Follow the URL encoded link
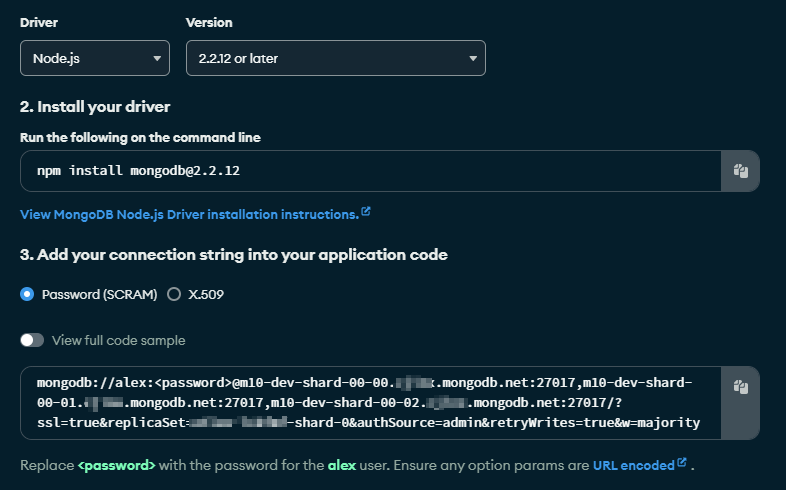The width and height of the screenshot is (786, 490). point(633,465)
